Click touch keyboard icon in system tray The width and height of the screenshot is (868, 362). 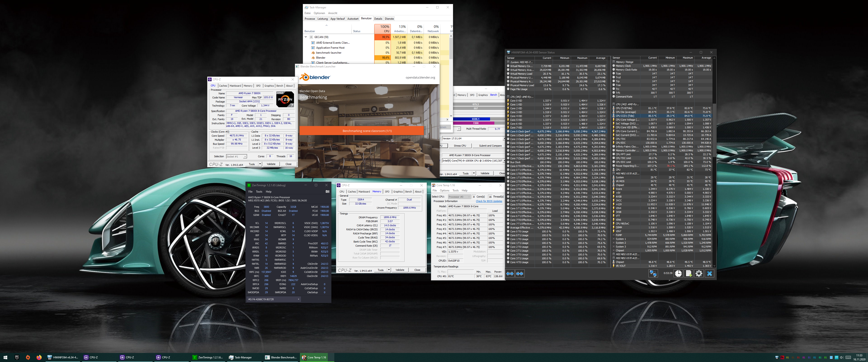tap(849, 358)
